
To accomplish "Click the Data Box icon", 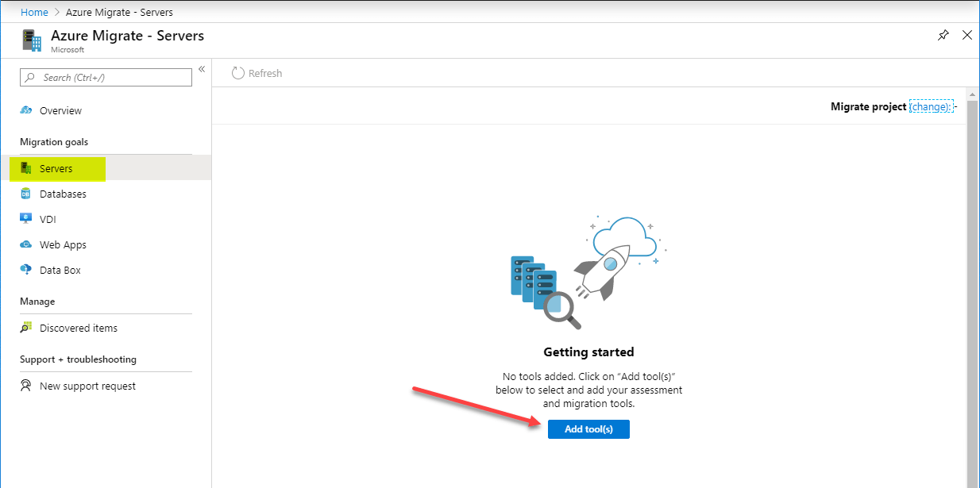I will pos(26,270).
